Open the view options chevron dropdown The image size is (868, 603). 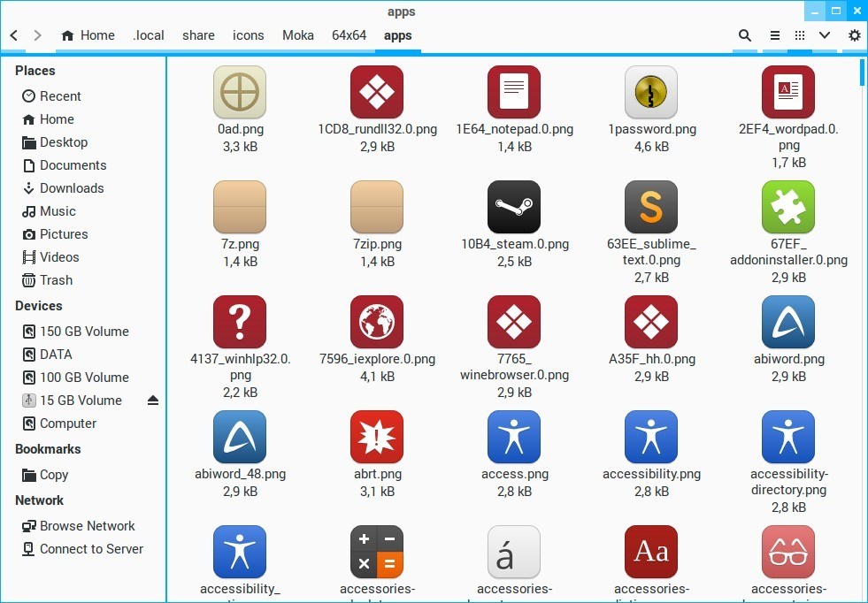coord(825,35)
